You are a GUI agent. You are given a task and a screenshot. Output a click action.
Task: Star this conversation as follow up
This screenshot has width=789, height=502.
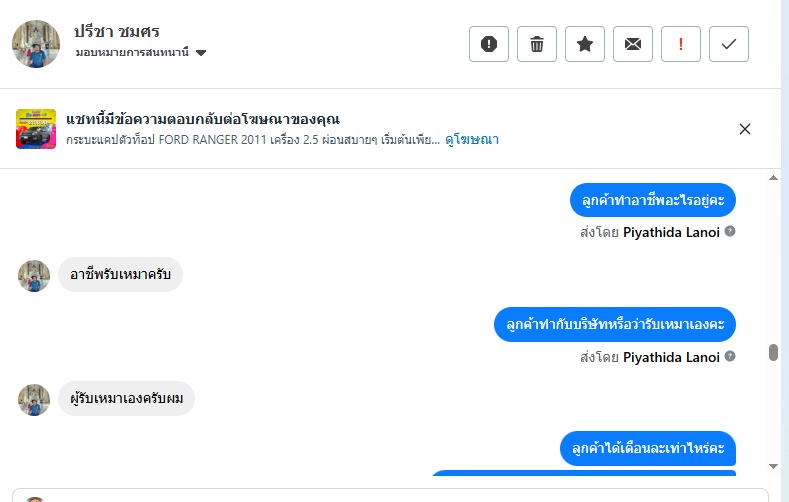tap(585, 44)
